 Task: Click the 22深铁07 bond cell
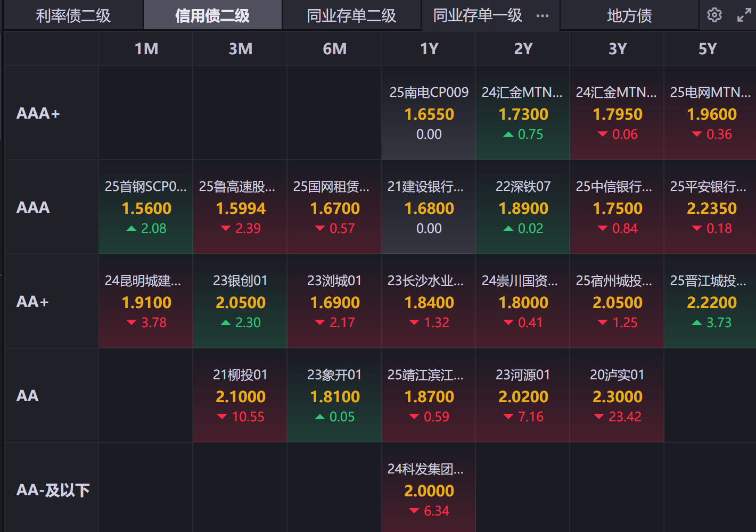(x=523, y=207)
